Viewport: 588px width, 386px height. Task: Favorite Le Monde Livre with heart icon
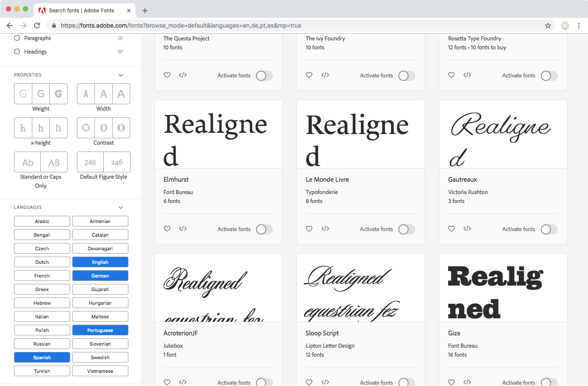[x=309, y=229]
